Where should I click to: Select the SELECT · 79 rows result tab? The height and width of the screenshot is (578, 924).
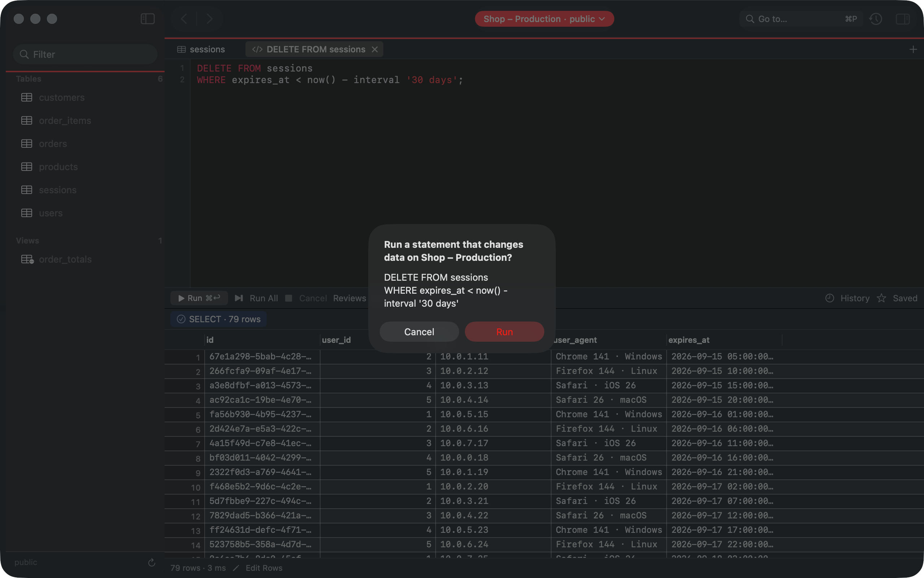[x=218, y=319]
